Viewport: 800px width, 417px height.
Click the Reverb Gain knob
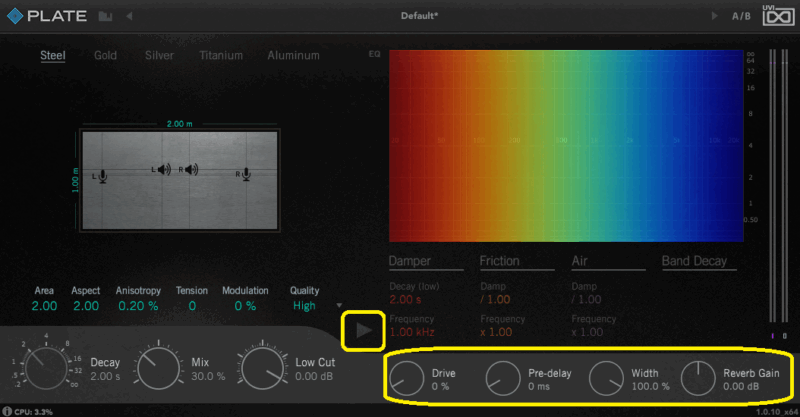coord(698,378)
